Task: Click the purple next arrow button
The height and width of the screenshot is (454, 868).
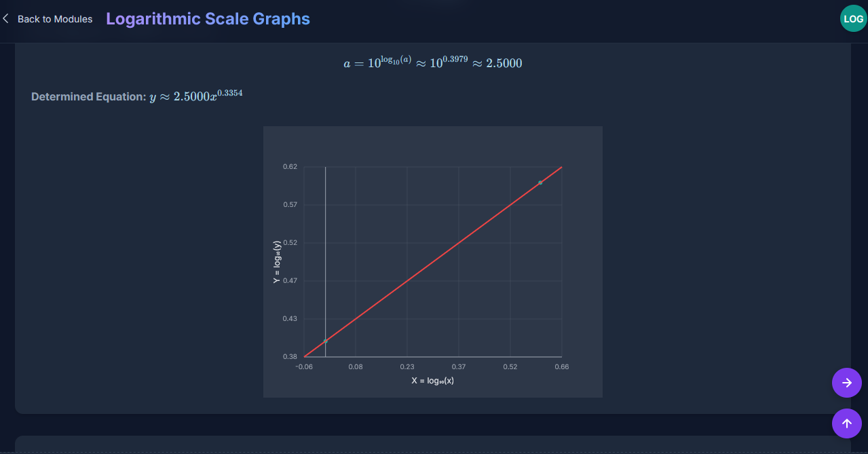Action: click(x=846, y=383)
